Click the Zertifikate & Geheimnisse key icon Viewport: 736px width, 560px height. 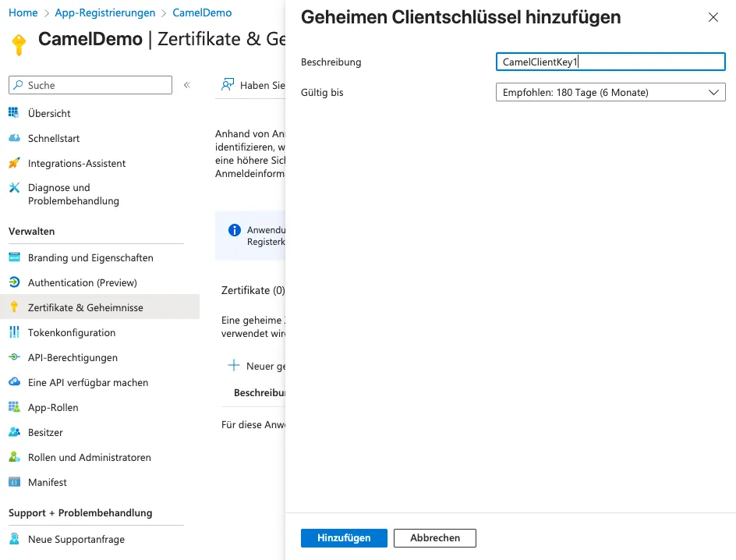(x=14, y=307)
